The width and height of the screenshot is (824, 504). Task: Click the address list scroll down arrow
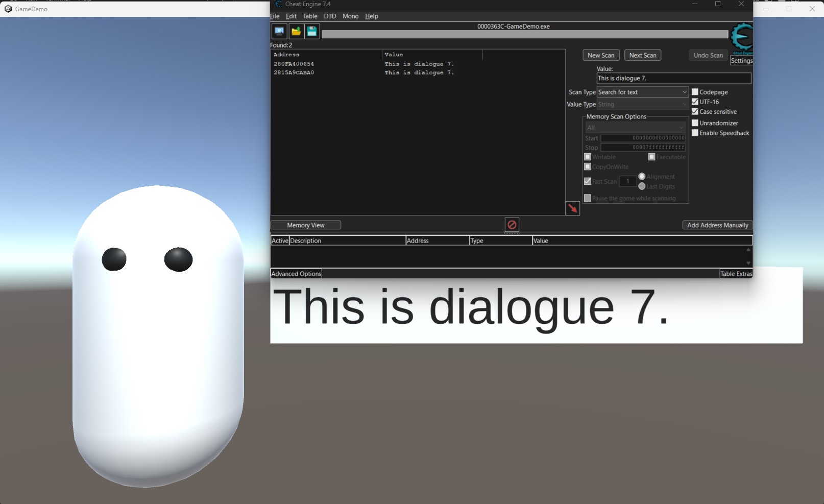coord(748,263)
